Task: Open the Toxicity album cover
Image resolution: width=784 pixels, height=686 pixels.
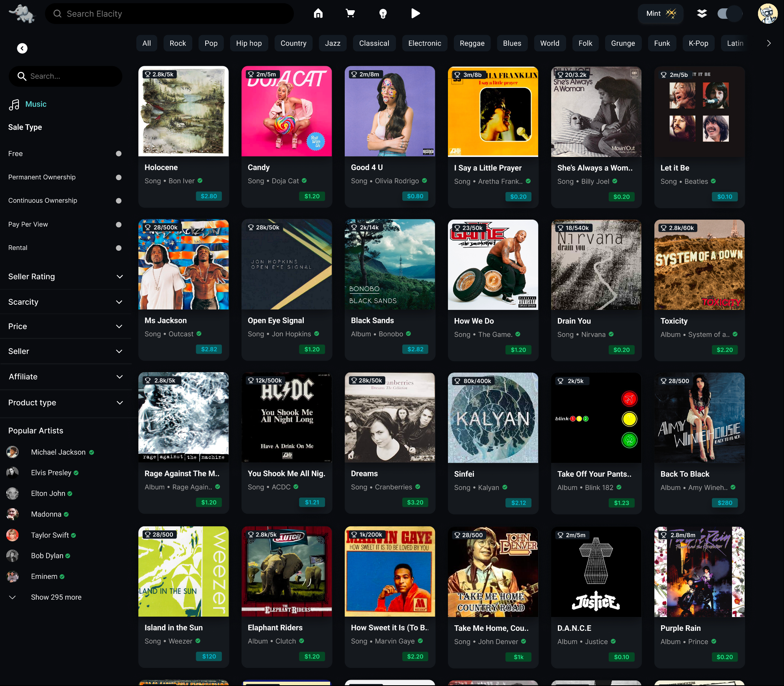Action: 699,265
